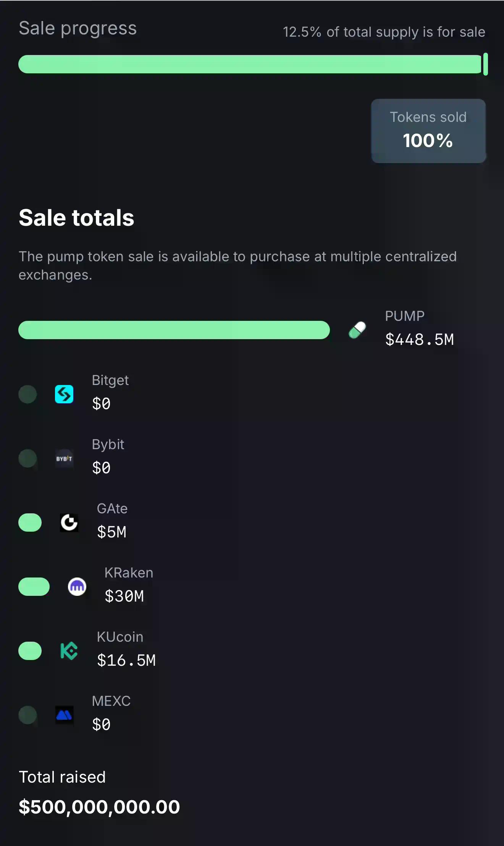The image size is (504, 846).
Task: Click the 12.5% total supply text
Action: point(383,32)
